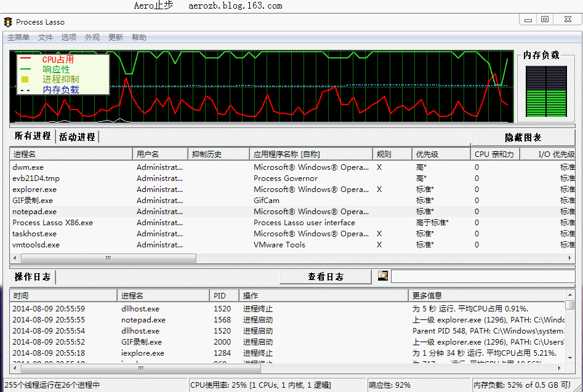The height and width of the screenshot is (392, 583).
Task: Click the 查看日志 button
Action: tap(325, 277)
